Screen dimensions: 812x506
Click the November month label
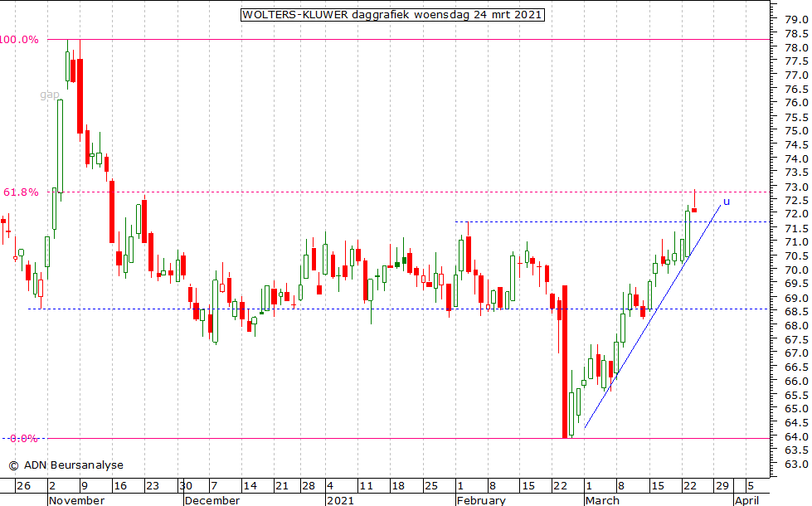(76, 500)
